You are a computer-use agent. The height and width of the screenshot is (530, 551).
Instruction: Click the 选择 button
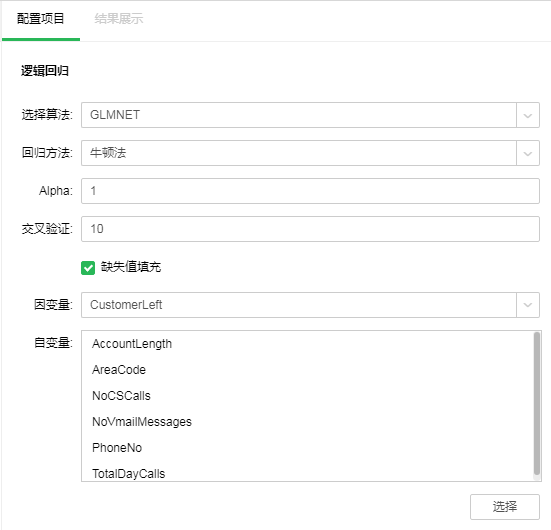pos(505,506)
